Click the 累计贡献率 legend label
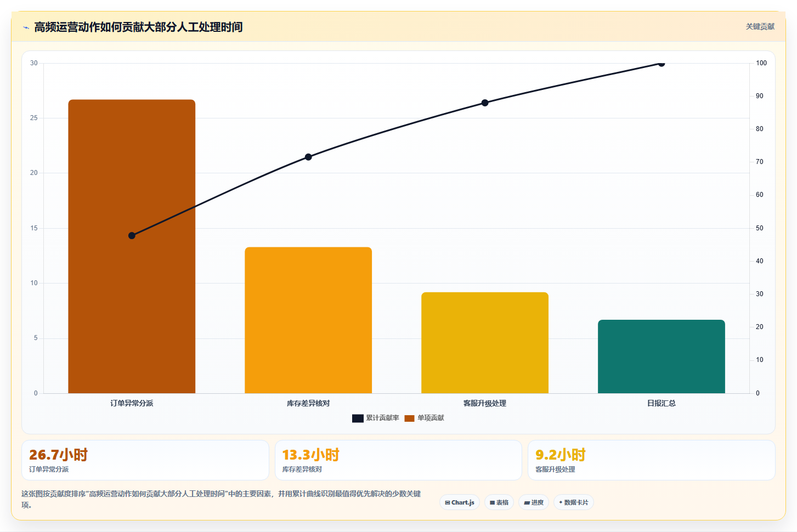The image size is (797, 532). 382,418
